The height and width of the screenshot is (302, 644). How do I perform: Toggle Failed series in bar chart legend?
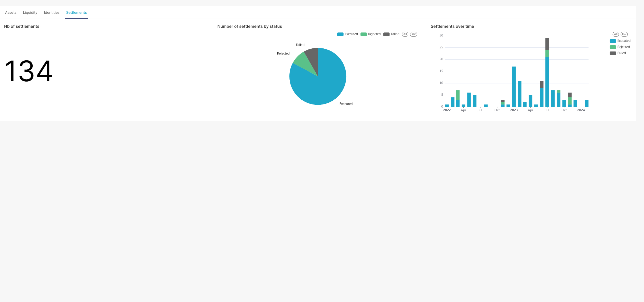coord(621,53)
